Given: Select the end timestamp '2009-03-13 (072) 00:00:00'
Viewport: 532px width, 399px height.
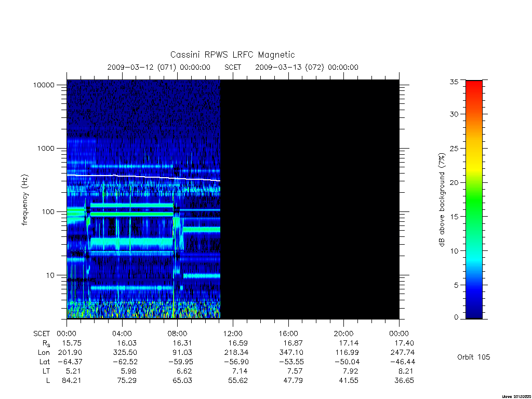Looking at the screenshot, I should pos(307,67).
